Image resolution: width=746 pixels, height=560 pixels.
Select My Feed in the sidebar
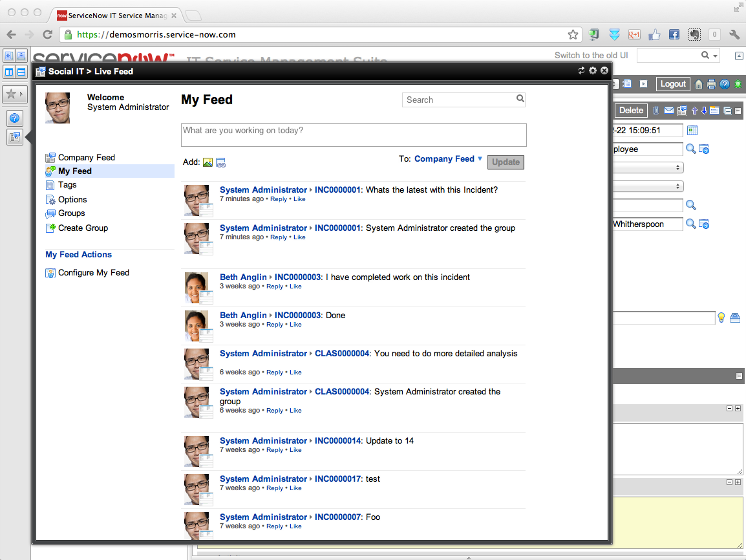[x=109, y=171]
